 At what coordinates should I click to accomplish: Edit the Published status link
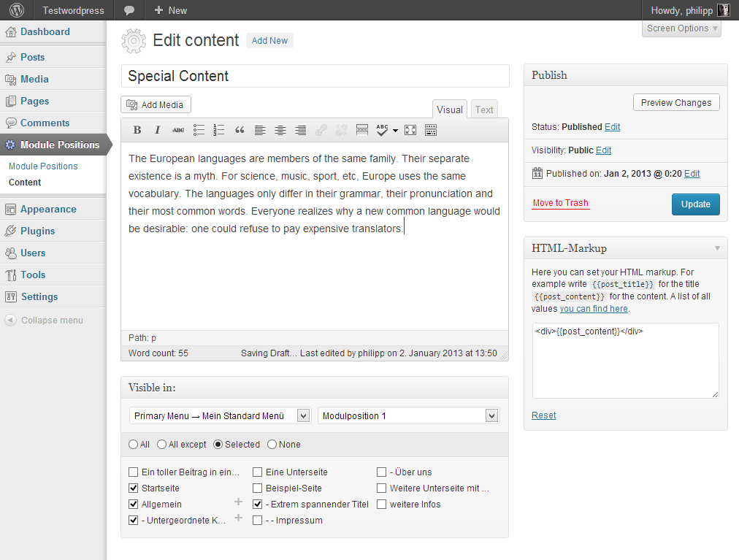[612, 127]
